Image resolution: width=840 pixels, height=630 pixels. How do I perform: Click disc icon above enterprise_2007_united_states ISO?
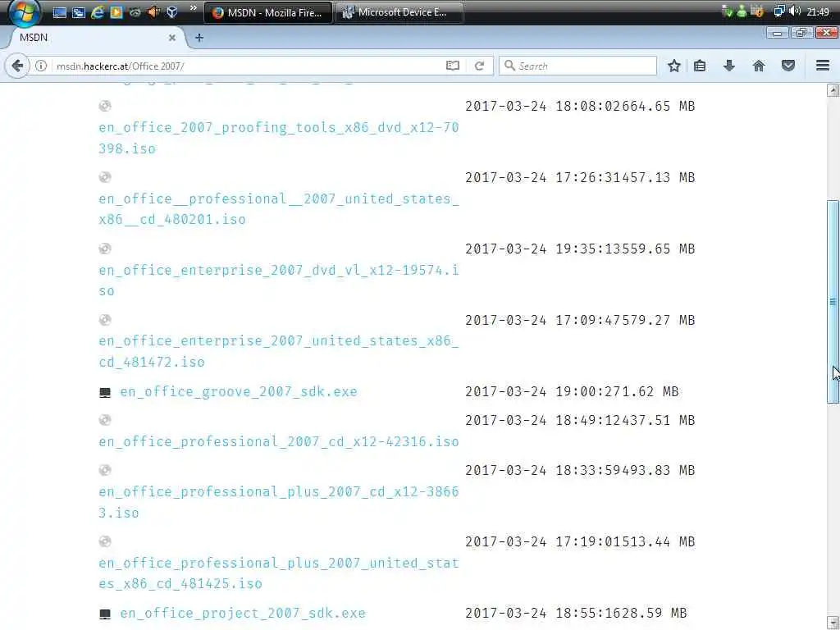click(105, 320)
